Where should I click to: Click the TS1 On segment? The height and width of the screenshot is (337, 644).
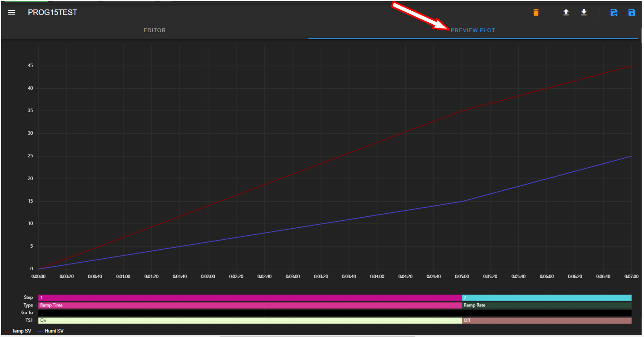pyautogui.click(x=250, y=321)
